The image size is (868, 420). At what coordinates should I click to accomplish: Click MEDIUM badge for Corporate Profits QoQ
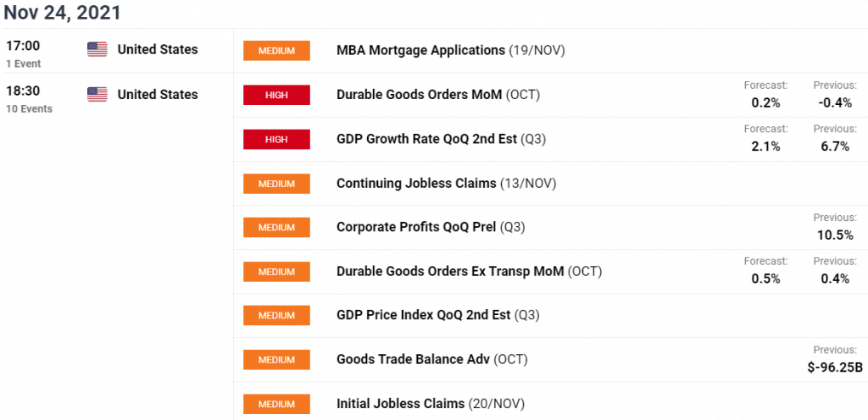[276, 227]
